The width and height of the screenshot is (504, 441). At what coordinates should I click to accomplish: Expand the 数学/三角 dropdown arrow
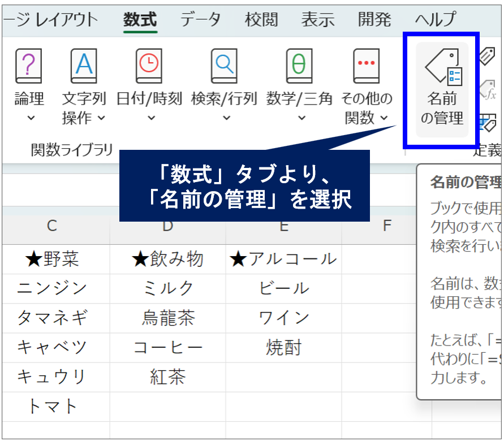click(x=301, y=118)
